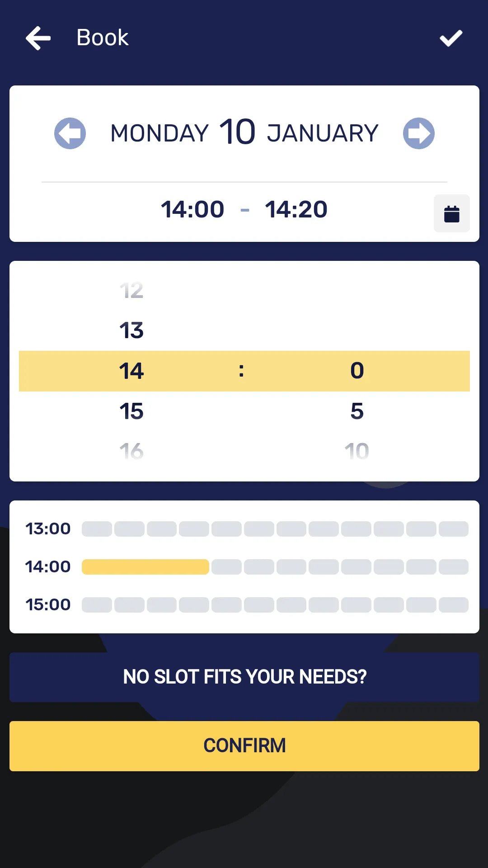This screenshot has width=488, height=868.
Task: Tap the checkmark icon in header
Action: 451,38
